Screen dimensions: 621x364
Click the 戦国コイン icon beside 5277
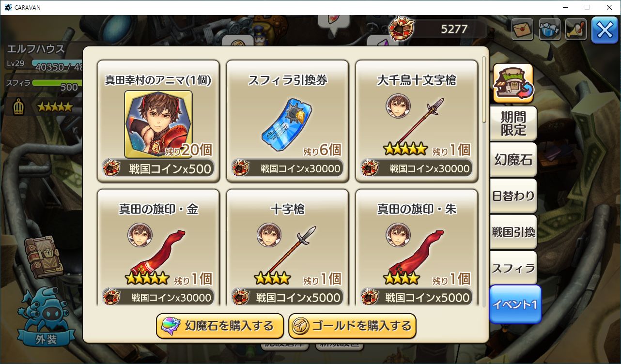402,28
